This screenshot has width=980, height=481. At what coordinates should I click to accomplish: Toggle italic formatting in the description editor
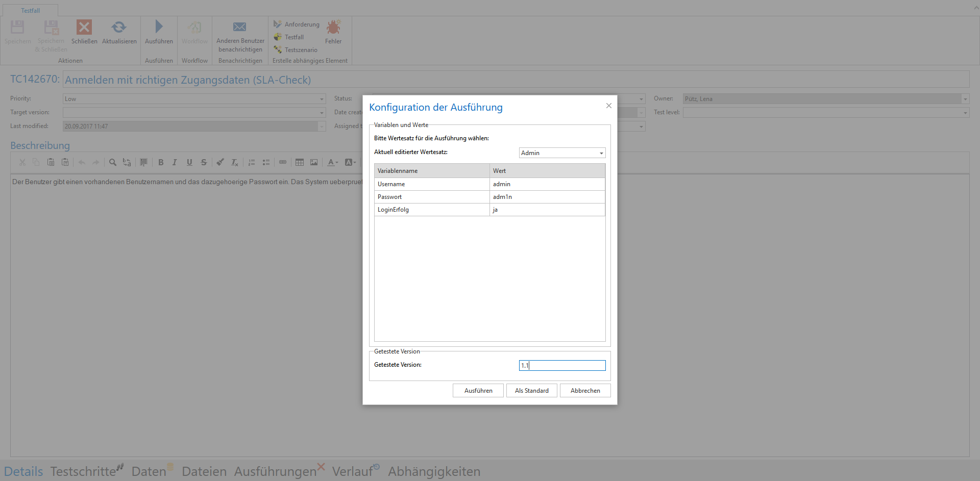[x=175, y=162]
